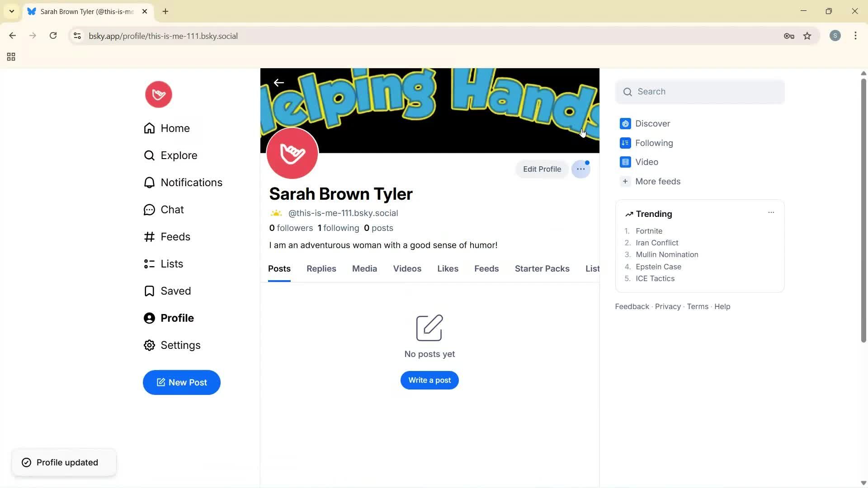This screenshot has width=868, height=488.
Task: Open Saved items via bookmark icon
Action: (x=150, y=291)
